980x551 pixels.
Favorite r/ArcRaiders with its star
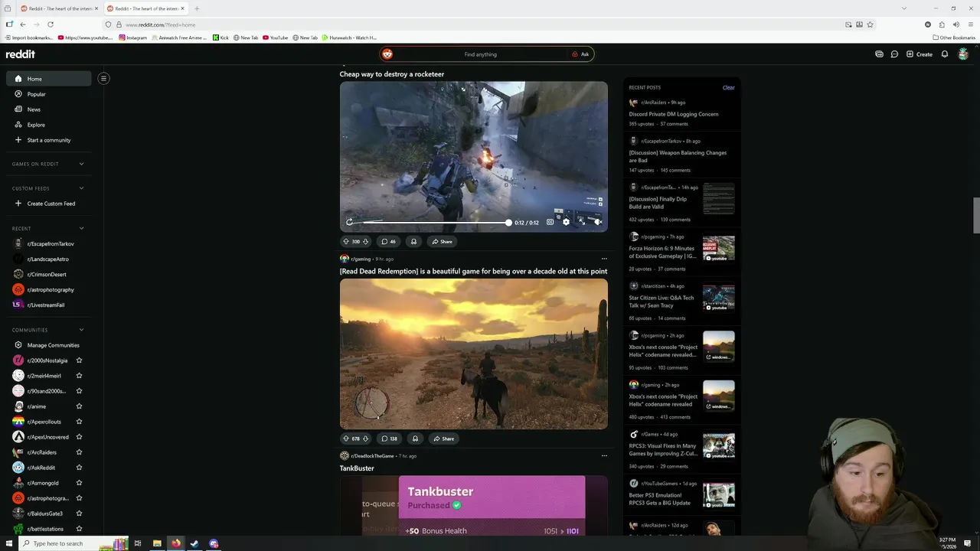pos(79,452)
